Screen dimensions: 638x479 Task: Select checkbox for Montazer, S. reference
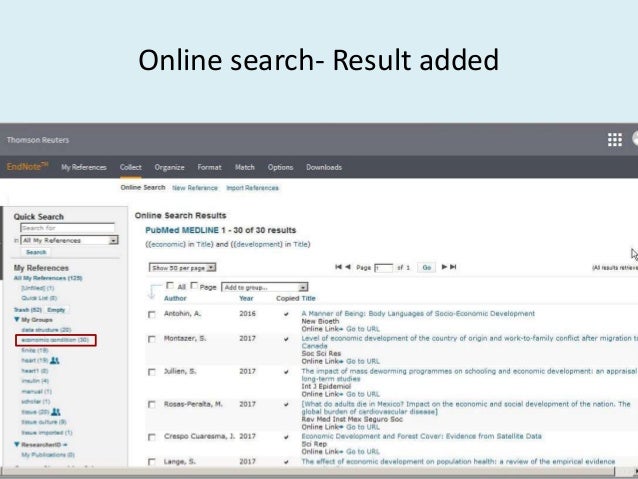[152, 339]
